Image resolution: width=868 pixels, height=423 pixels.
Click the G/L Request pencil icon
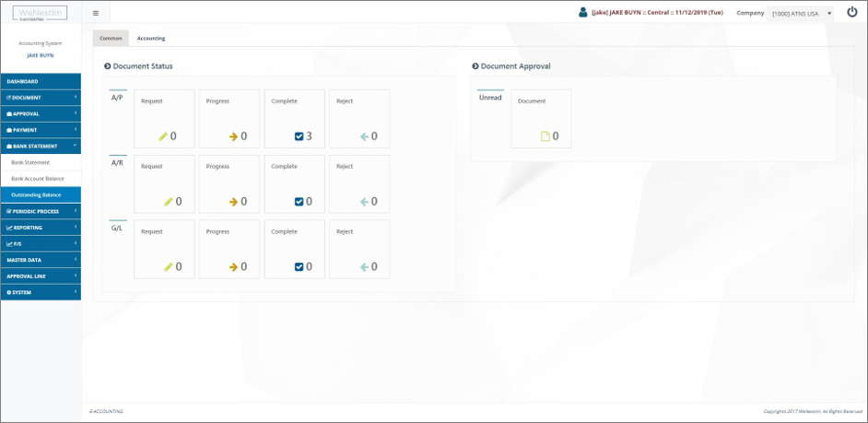169,267
